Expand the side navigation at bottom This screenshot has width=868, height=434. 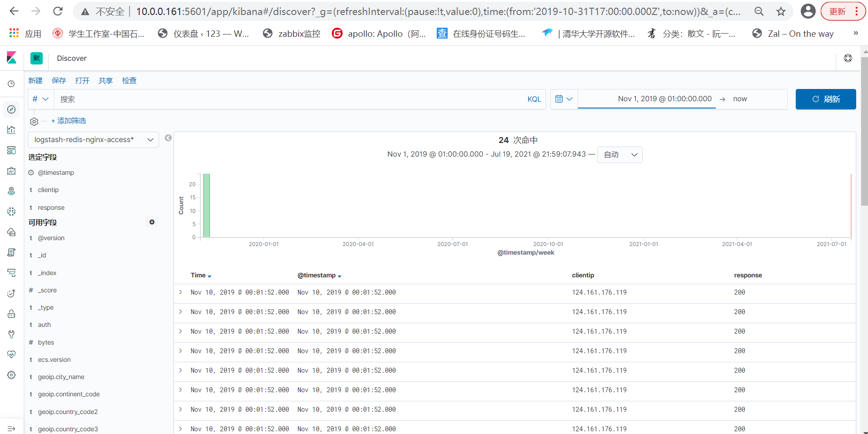tap(11, 429)
